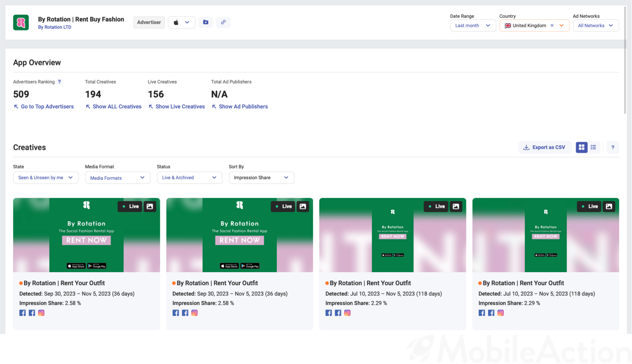Click second Facebook icon on second creative card
632x364 pixels.
(185, 313)
